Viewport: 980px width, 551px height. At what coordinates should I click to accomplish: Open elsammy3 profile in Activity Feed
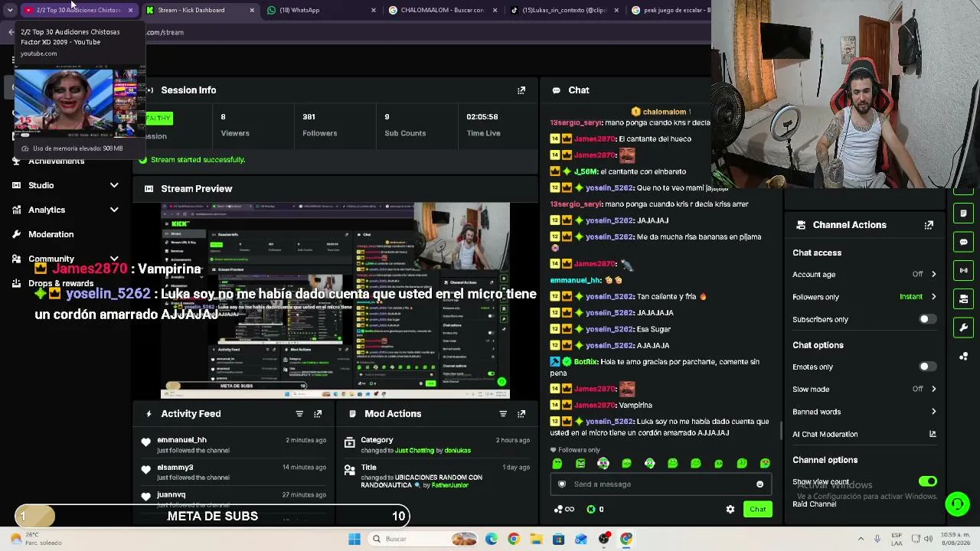175,468
